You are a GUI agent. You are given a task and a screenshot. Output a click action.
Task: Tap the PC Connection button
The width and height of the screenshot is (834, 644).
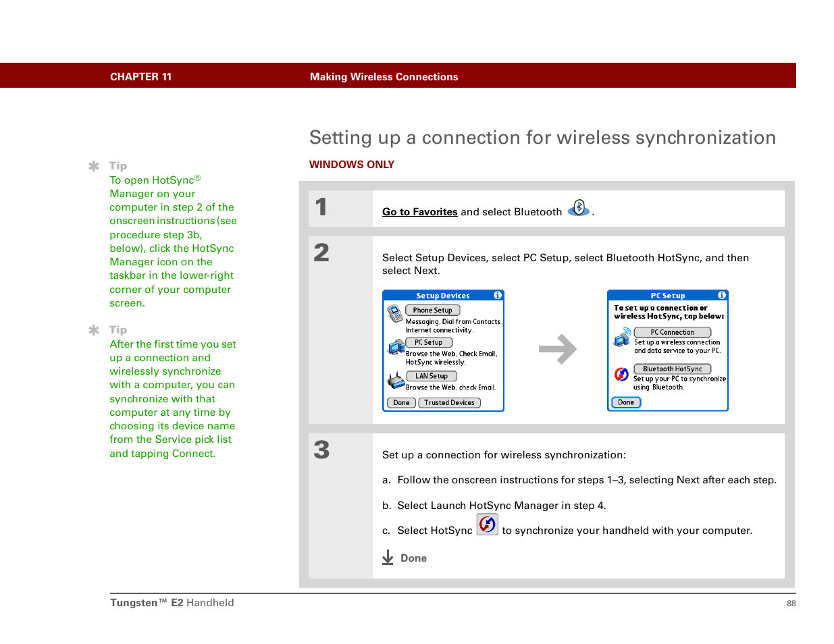pyautogui.click(x=672, y=333)
